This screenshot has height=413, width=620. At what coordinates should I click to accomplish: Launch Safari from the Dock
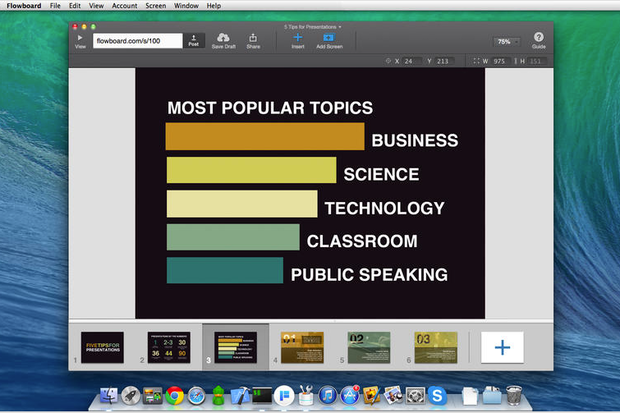196,396
